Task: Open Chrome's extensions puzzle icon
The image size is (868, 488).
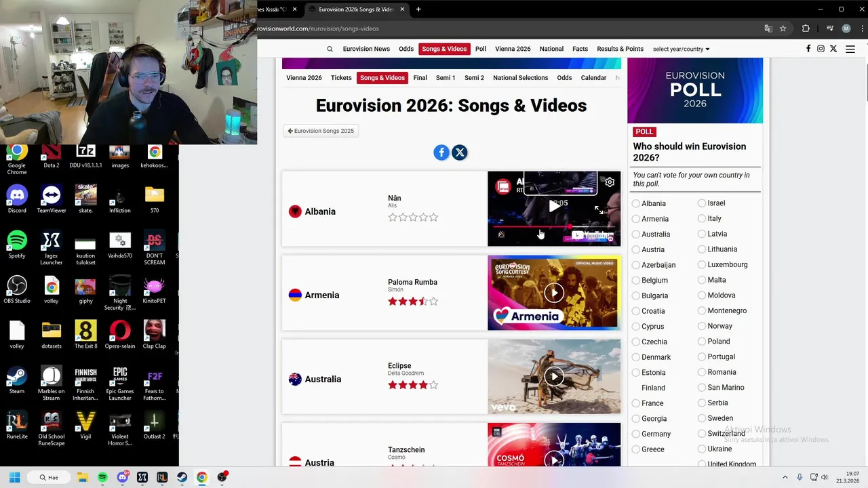Action: (x=806, y=28)
